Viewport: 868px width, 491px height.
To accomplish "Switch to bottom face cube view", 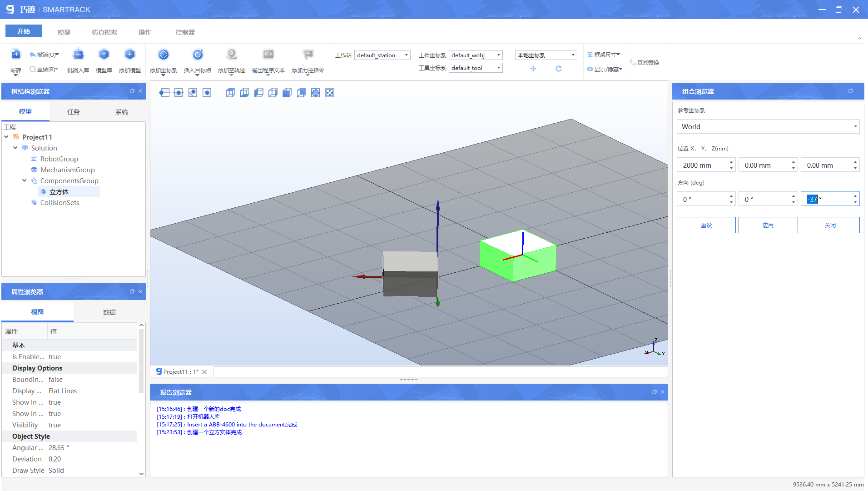I will (x=244, y=93).
